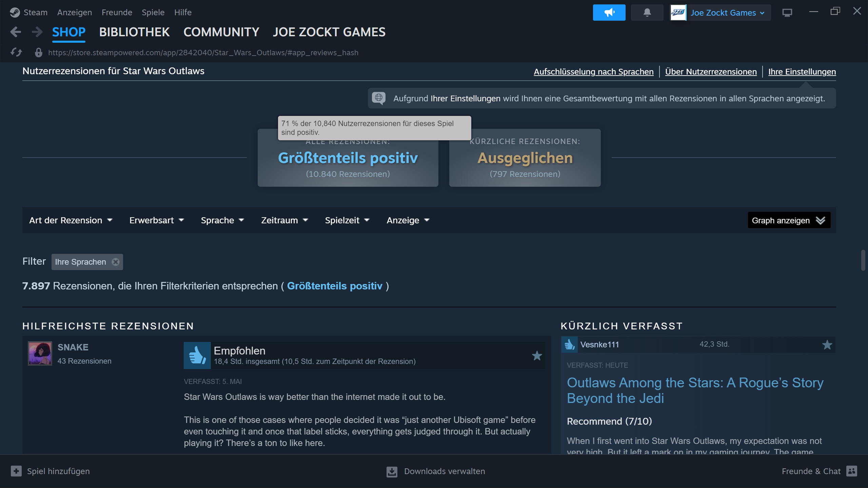Open reviewer SNAKE's profile name
Screen dimensions: 868x488
pyautogui.click(x=73, y=347)
